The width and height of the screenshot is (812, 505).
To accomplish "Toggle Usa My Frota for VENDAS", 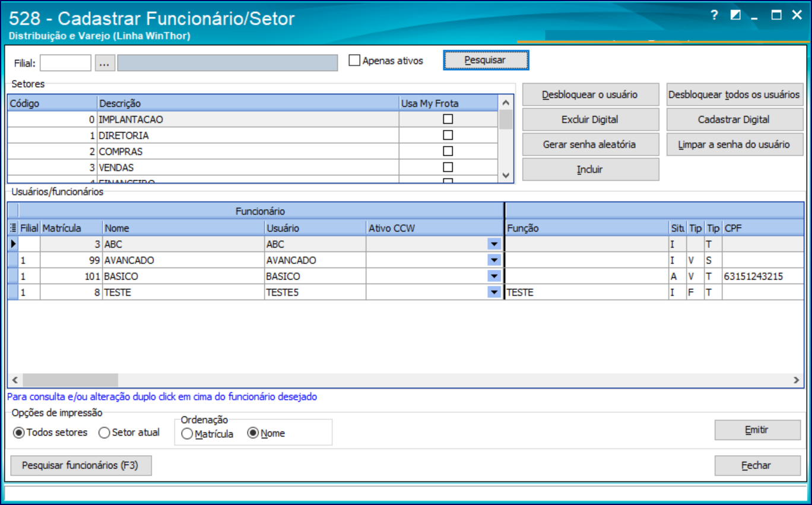I will [448, 167].
